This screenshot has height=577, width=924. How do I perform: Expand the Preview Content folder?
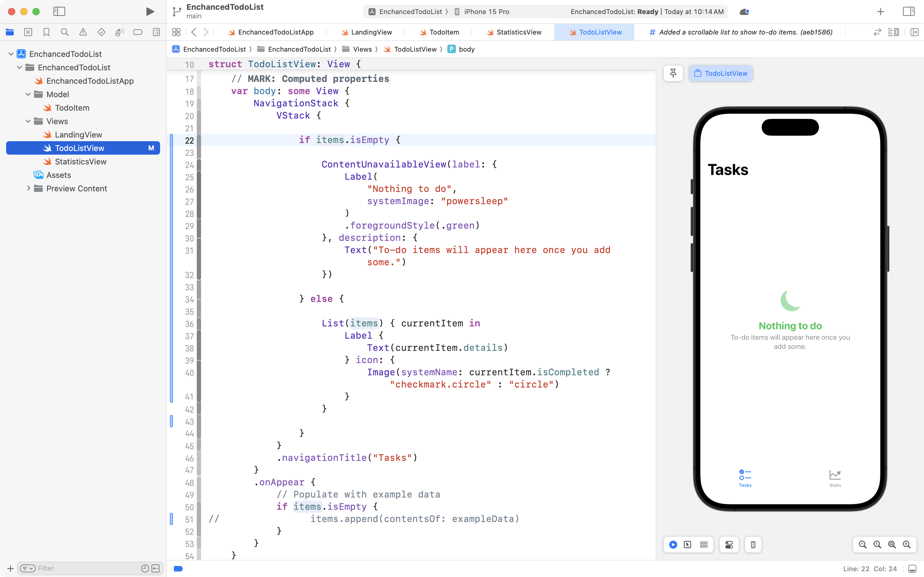28,188
